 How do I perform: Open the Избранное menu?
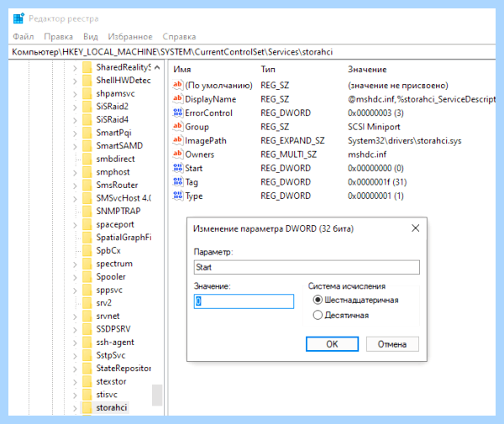(130, 37)
